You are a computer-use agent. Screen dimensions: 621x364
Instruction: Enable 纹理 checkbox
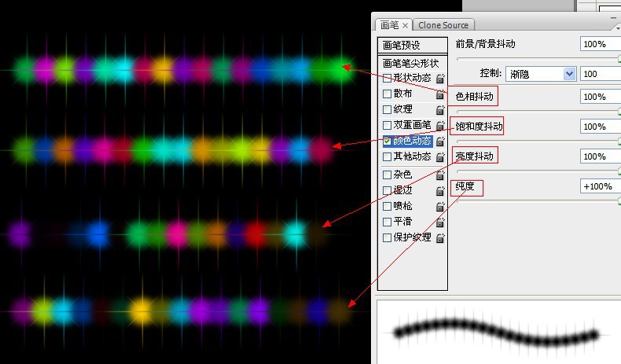387,109
